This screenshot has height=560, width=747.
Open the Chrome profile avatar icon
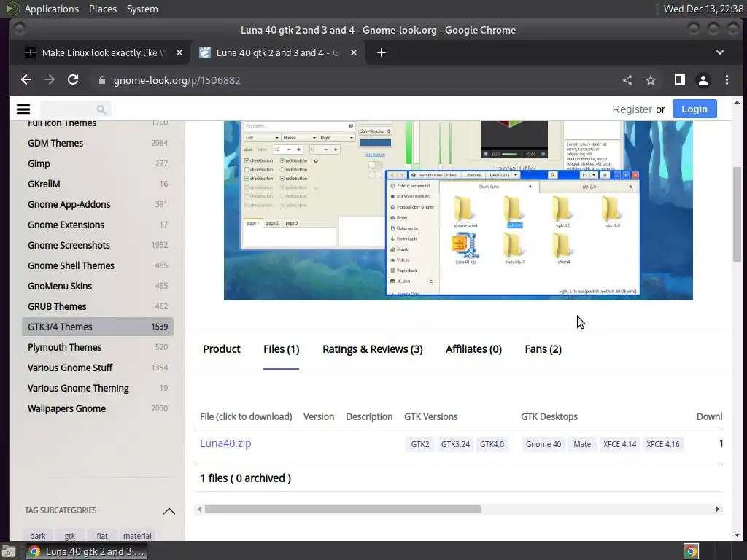[703, 80]
